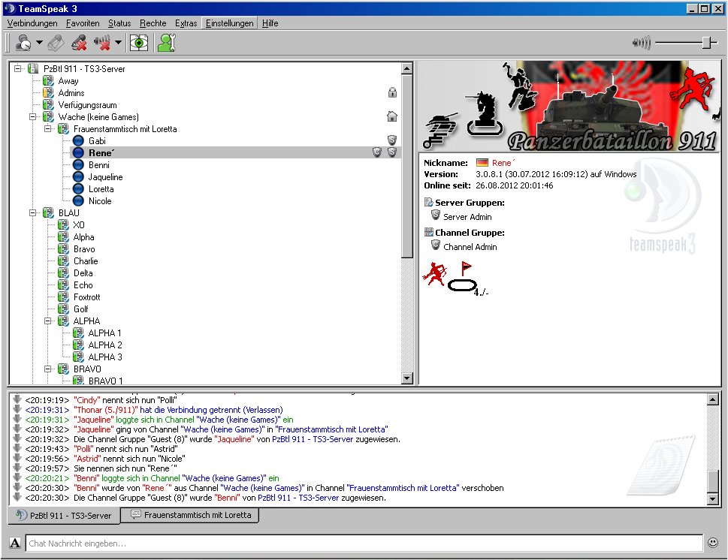Select user Loretta in the channel tree
Viewport: 728px width, 560px height.
pos(101,189)
